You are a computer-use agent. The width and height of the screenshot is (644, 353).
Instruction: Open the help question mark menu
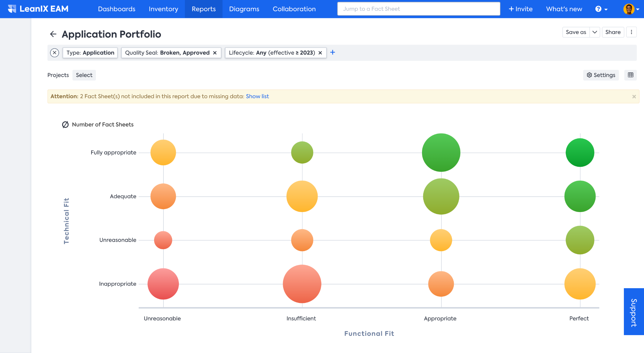pos(601,9)
